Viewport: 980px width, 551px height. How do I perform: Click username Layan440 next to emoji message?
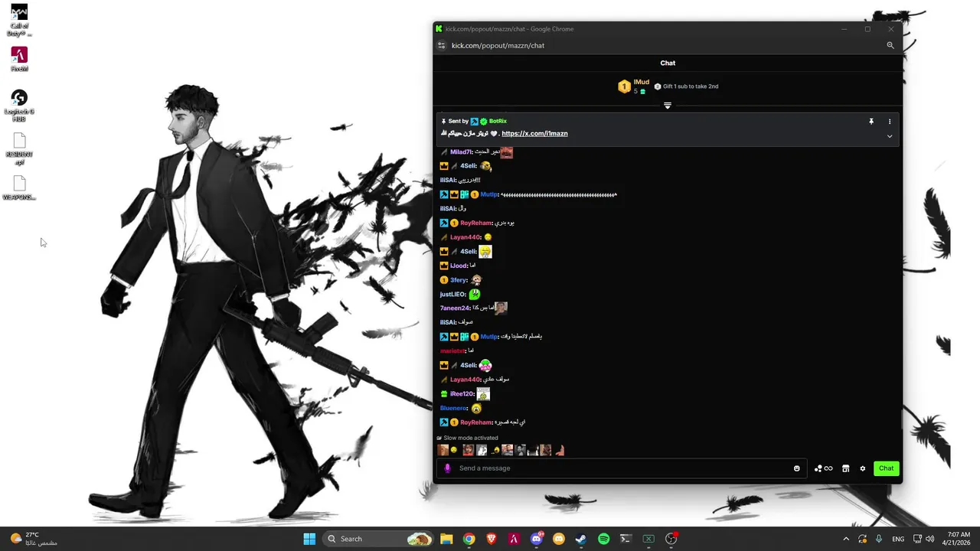point(465,237)
